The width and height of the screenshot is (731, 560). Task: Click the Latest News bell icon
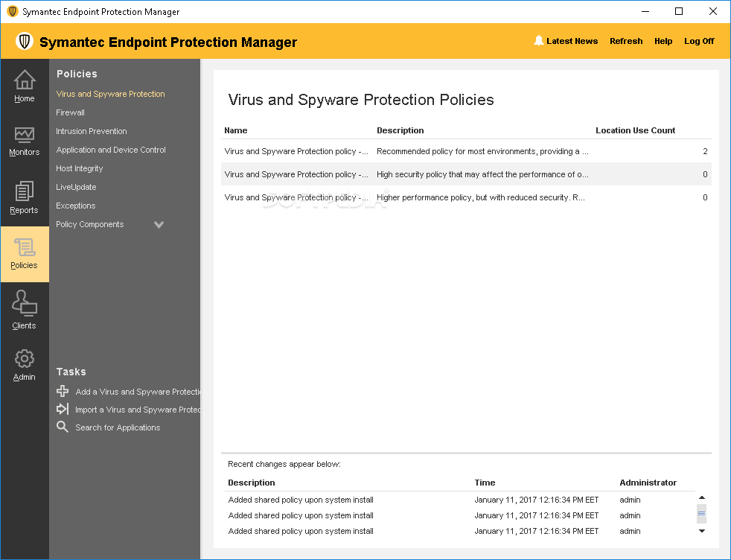539,41
